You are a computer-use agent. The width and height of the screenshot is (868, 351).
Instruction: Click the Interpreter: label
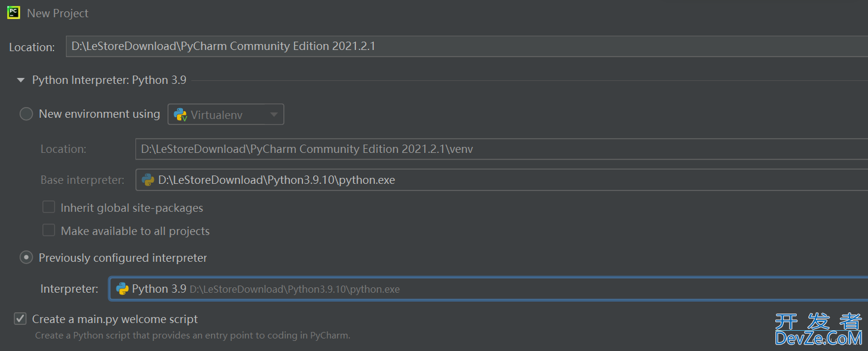[x=70, y=289]
